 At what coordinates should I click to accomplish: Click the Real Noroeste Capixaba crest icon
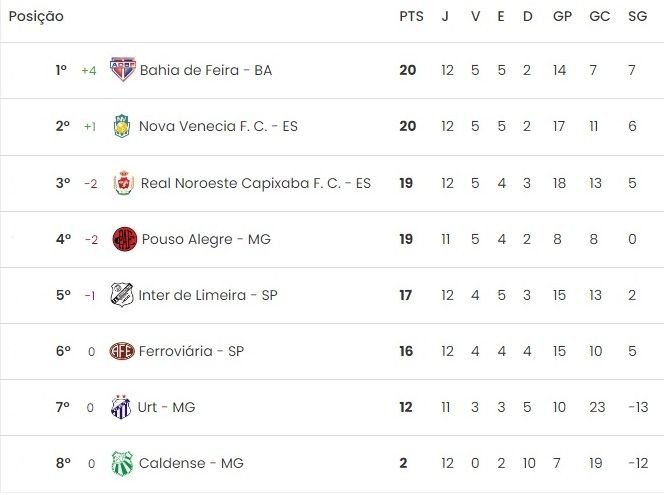tap(124, 183)
